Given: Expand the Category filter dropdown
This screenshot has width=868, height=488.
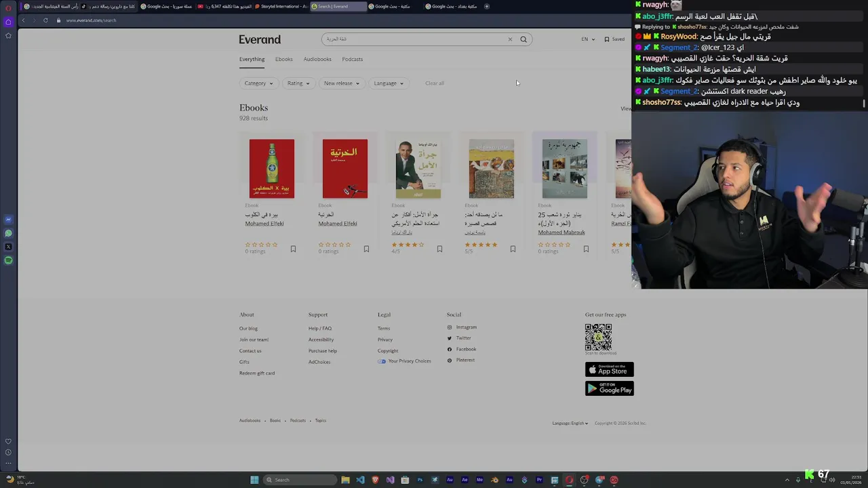Looking at the screenshot, I should click(258, 83).
